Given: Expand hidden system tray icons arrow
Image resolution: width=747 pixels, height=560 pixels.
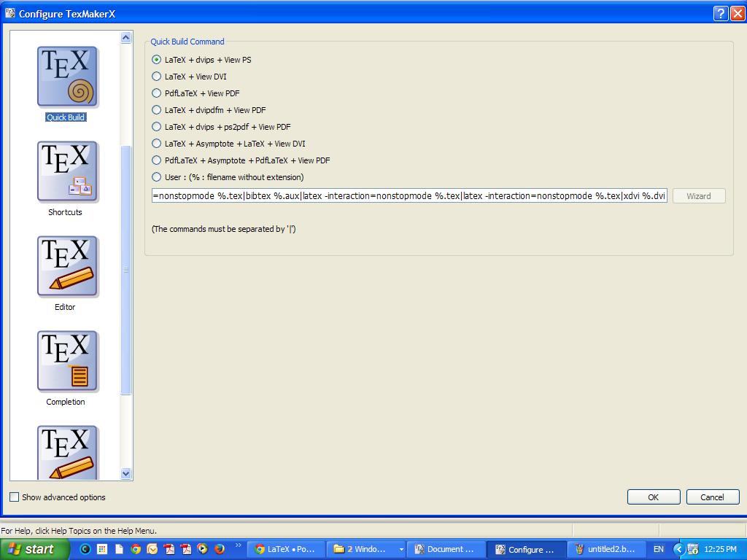Looking at the screenshot, I should 679,550.
